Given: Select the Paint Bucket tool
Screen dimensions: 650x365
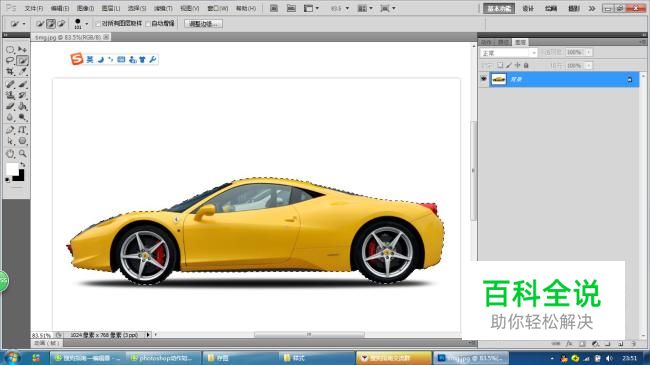Looking at the screenshot, I should click(22, 107).
